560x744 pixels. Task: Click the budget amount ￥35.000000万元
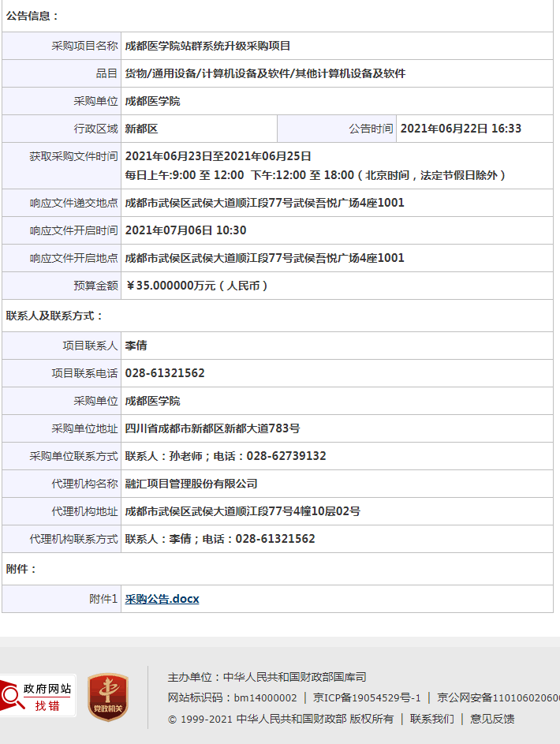196,286
